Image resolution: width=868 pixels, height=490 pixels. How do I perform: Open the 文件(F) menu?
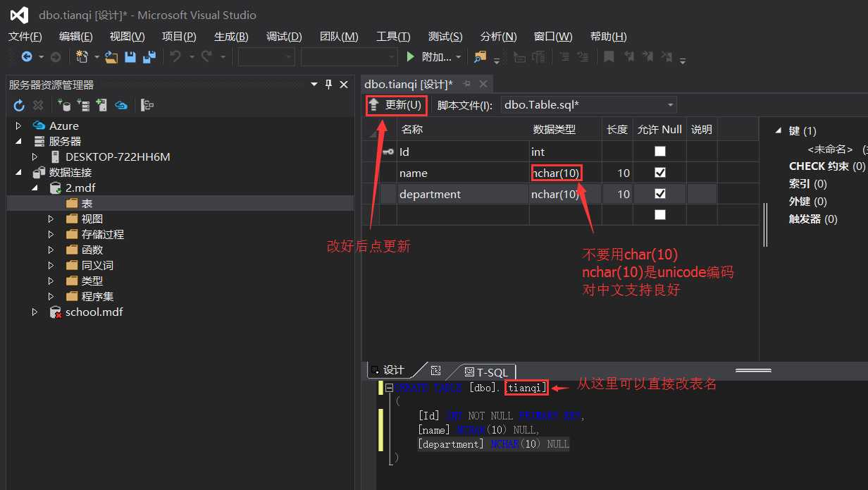point(25,37)
